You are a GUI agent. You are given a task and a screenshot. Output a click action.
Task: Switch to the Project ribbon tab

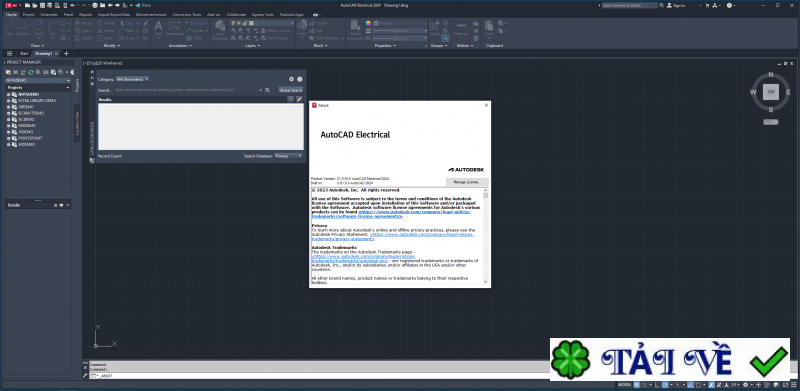(x=28, y=14)
